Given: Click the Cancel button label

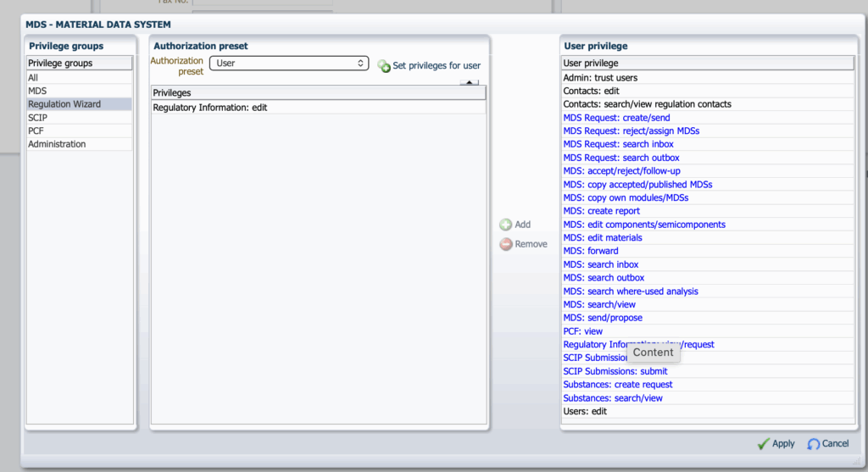Looking at the screenshot, I should click(x=835, y=443).
